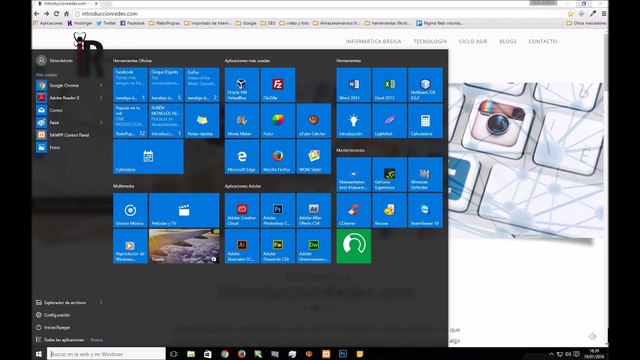This screenshot has width=640, height=360.
Task: Launch the TeamViewer 10 tile
Action: point(425,211)
